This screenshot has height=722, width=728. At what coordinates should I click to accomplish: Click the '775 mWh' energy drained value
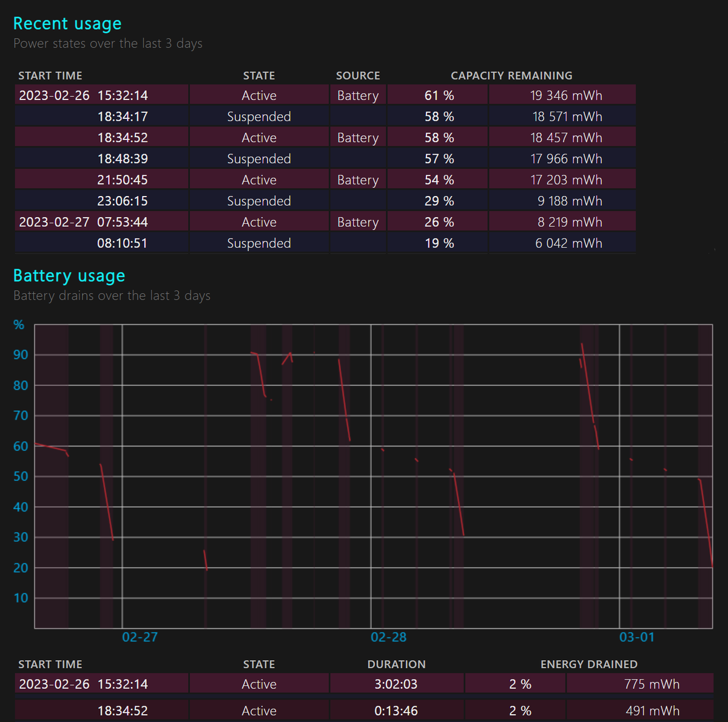(x=652, y=684)
